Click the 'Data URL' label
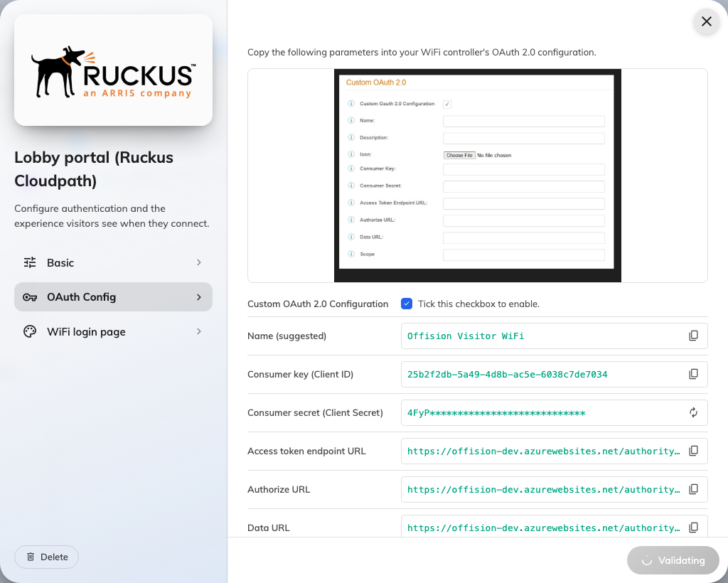The width and height of the screenshot is (728, 583). pyautogui.click(x=268, y=528)
